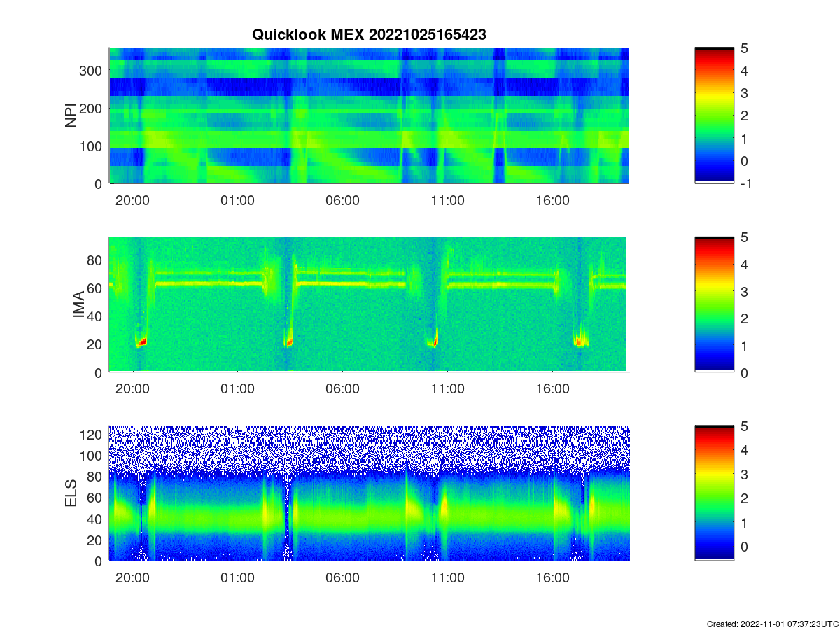This screenshot has height=630, width=840.
Task: Click the "16:00" time label under the IMA plot
Action: [x=552, y=390]
